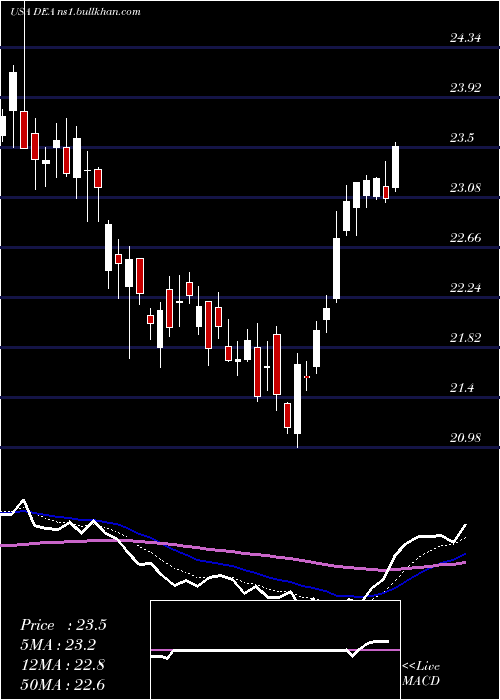500x700 pixels.
Task: Click the 21.4 price axis label
Action: [462, 388]
